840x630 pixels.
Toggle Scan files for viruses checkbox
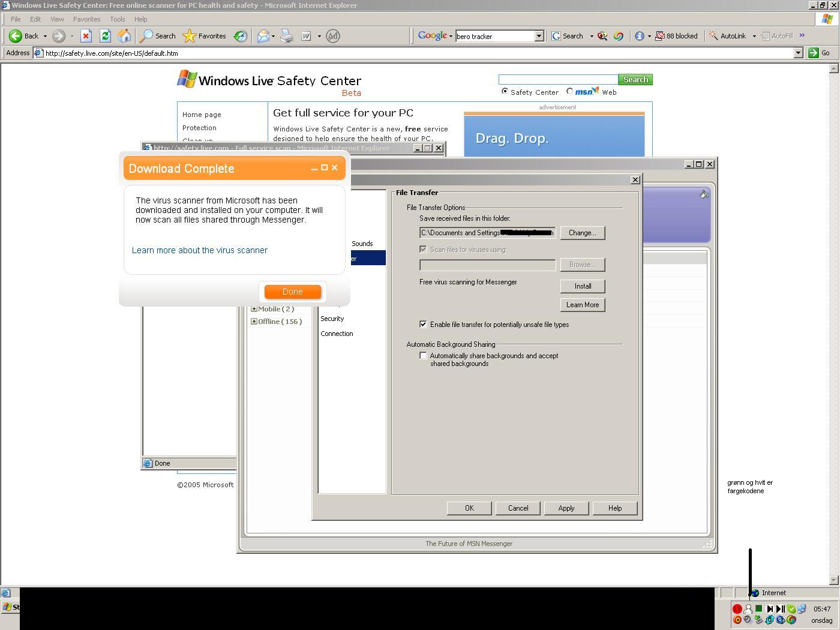click(x=423, y=249)
